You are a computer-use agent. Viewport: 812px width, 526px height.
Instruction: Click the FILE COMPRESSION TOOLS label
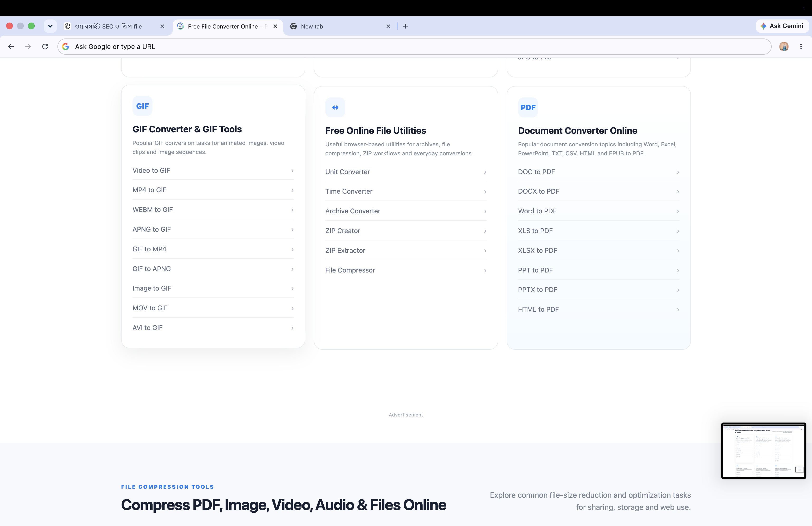click(x=168, y=487)
